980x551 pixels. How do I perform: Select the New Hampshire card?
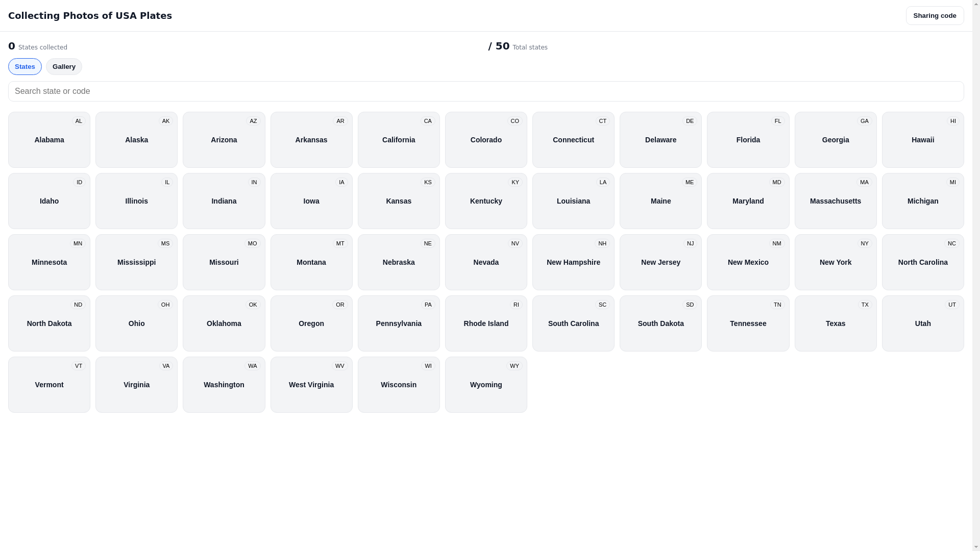[x=573, y=262]
